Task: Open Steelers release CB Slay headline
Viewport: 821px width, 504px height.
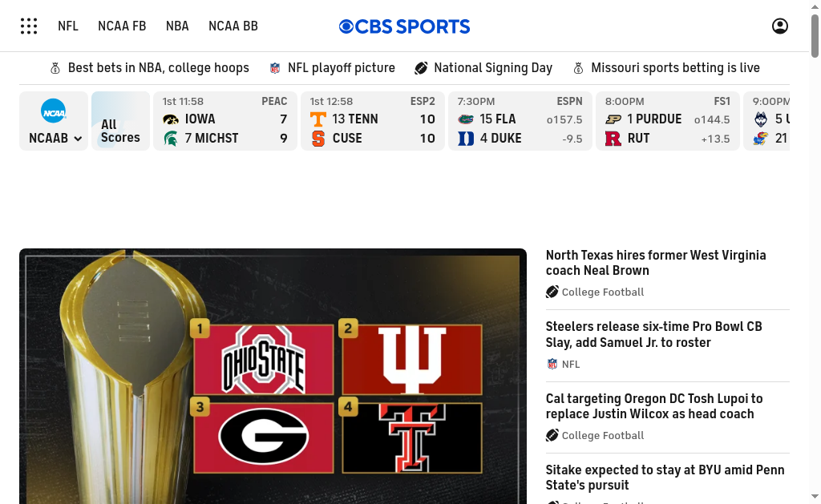Action: (x=653, y=334)
